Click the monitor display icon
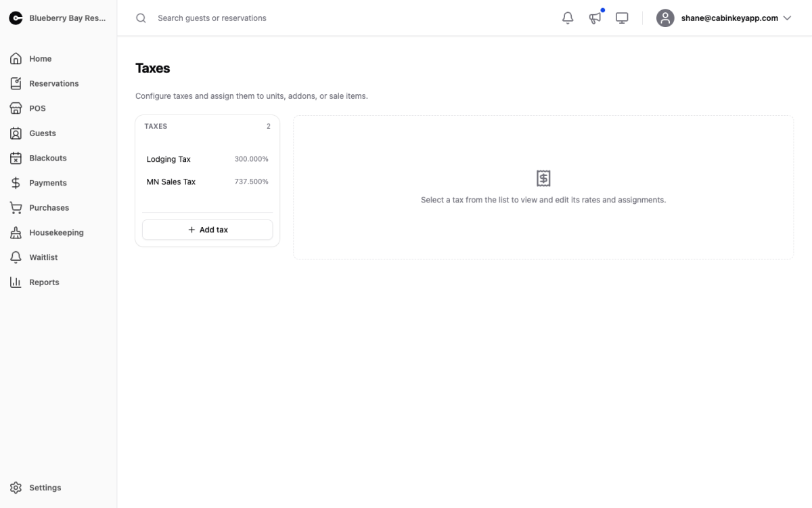Image resolution: width=812 pixels, height=508 pixels. (x=622, y=18)
